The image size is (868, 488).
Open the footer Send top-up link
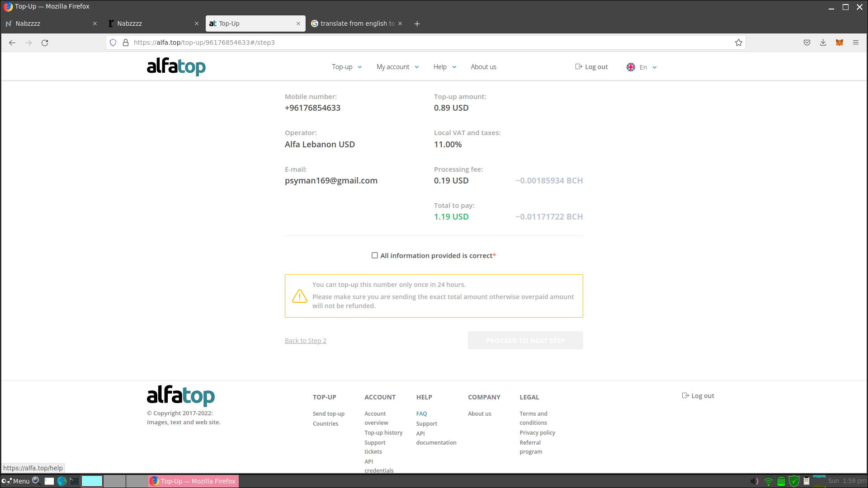(x=329, y=413)
